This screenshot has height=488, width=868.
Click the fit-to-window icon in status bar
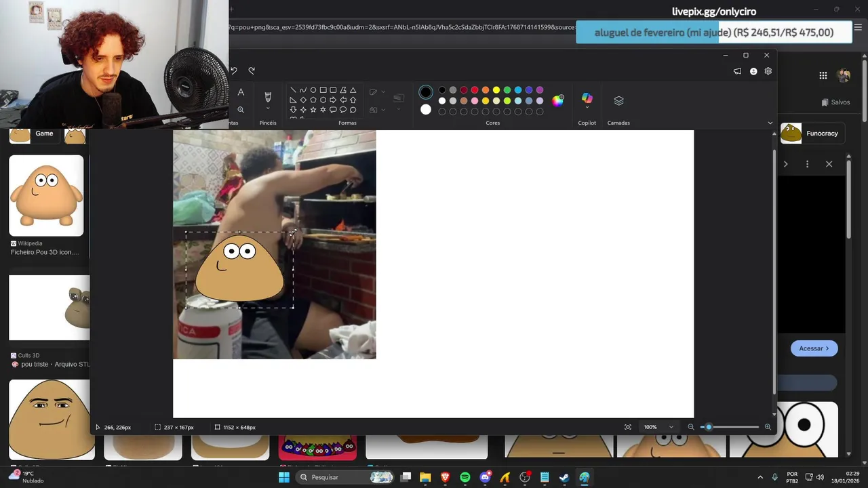pos(628,427)
